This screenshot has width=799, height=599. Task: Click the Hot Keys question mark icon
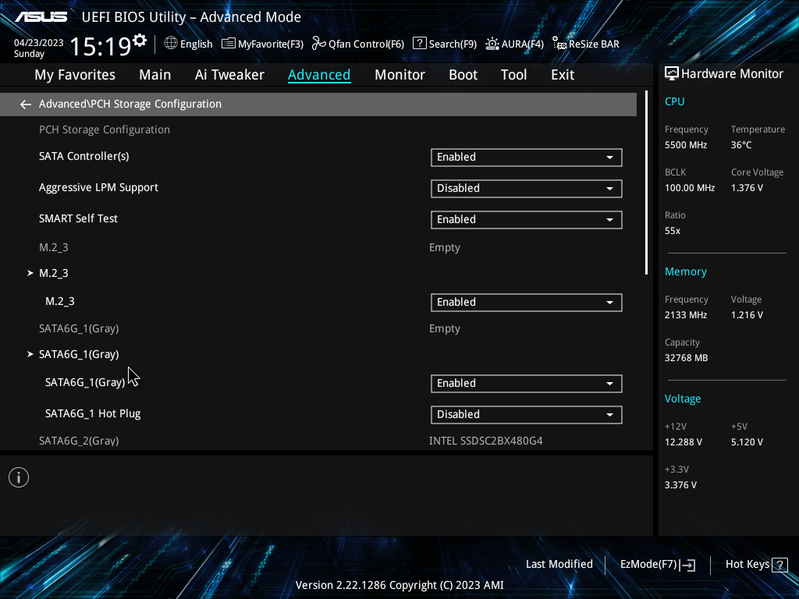[x=780, y=565]
